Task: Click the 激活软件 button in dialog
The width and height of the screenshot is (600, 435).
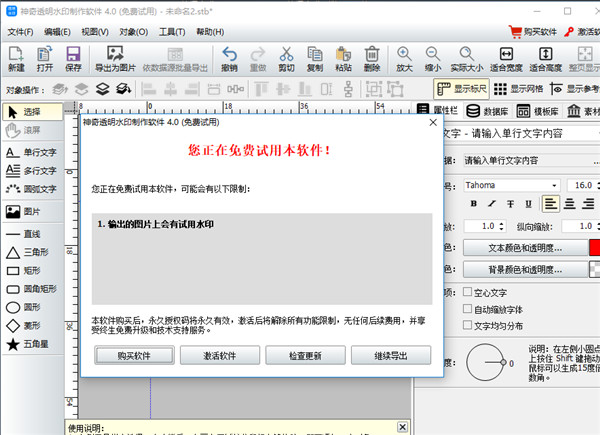Action: [219, 356]
